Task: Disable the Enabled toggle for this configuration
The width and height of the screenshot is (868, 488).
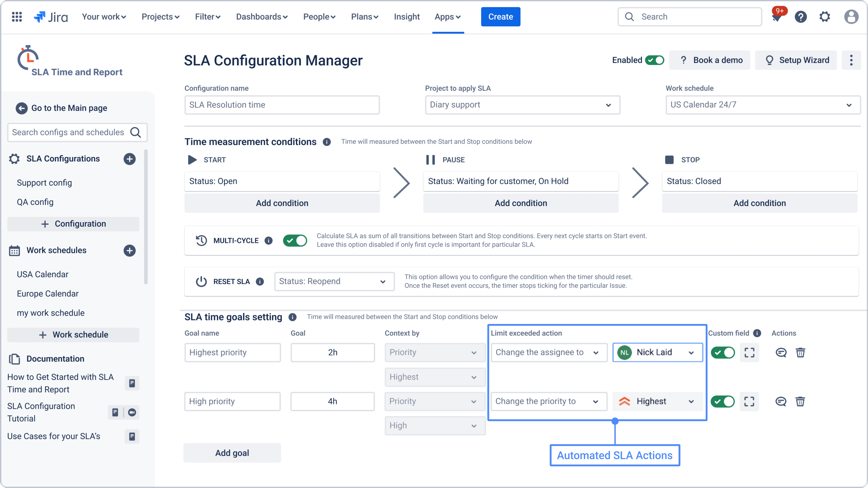Action: click(x=655, y=60)
